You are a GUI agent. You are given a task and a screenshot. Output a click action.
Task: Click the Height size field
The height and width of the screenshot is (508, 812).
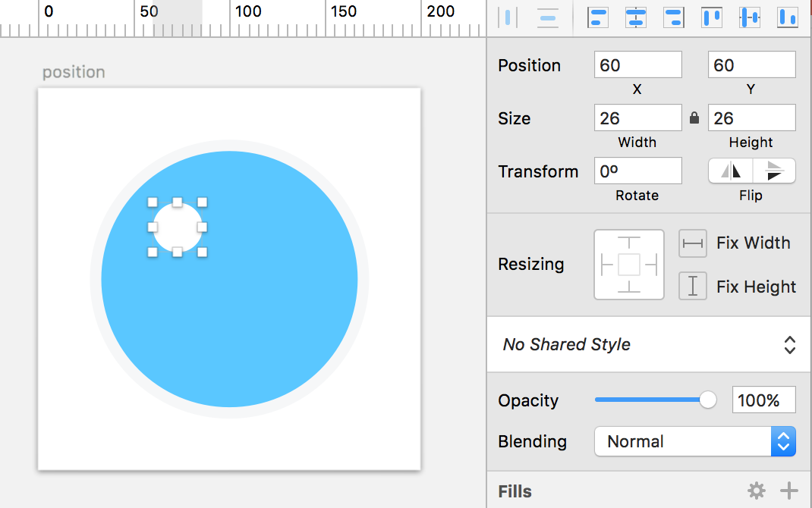751,118
